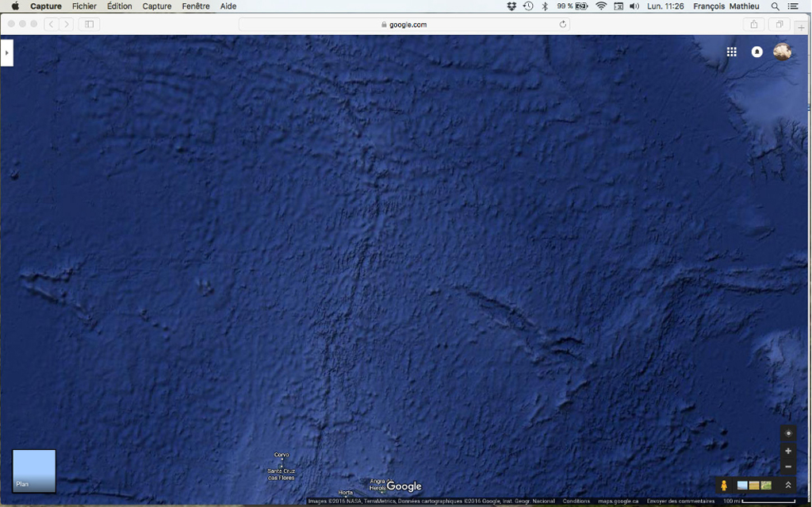
Task: Click the Safari address bar
Action: point(404,25)
